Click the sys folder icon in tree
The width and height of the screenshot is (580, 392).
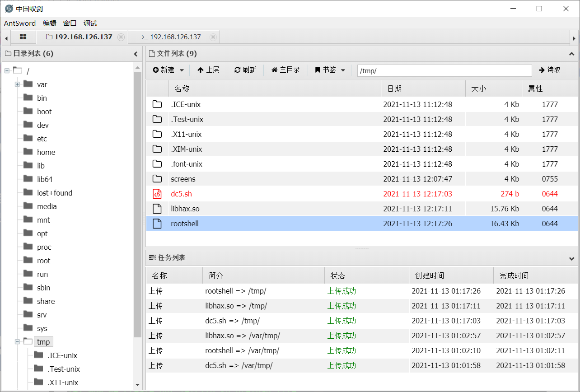(x=28, y=328)
